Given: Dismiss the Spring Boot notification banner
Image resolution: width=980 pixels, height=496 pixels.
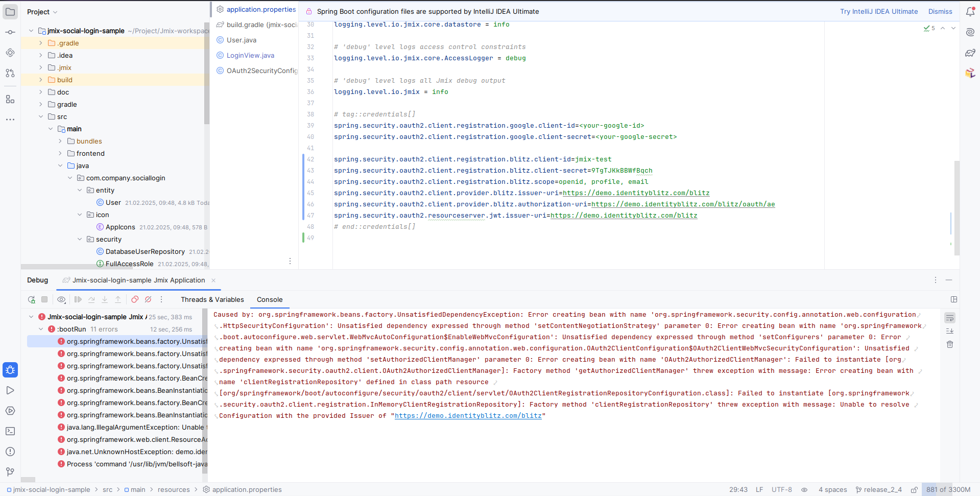Looking at the screenshot, I should tap(940, 12).
